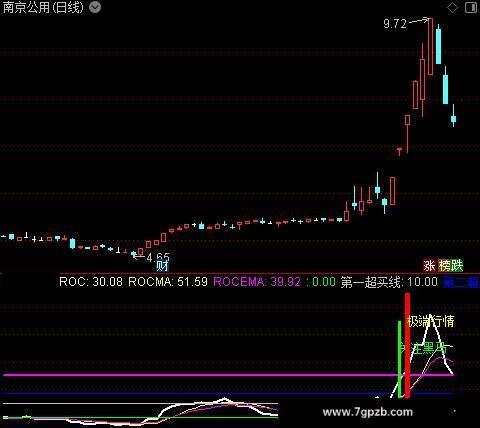Click the topmost red candlestick at 9.72

pos(430,46)
